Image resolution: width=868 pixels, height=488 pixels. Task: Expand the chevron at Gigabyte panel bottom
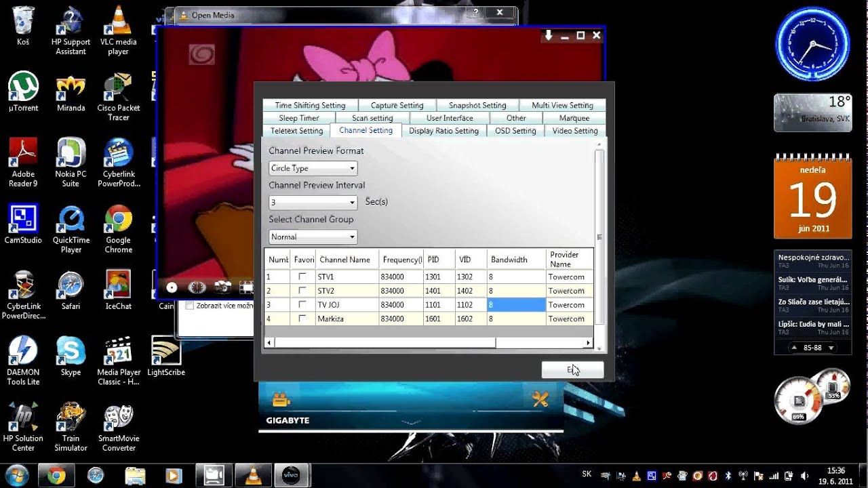tap(411, 422)
